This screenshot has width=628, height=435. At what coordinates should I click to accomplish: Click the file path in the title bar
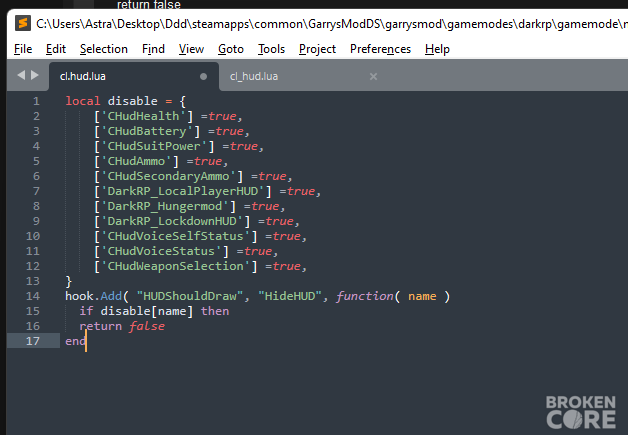(332, 24)
